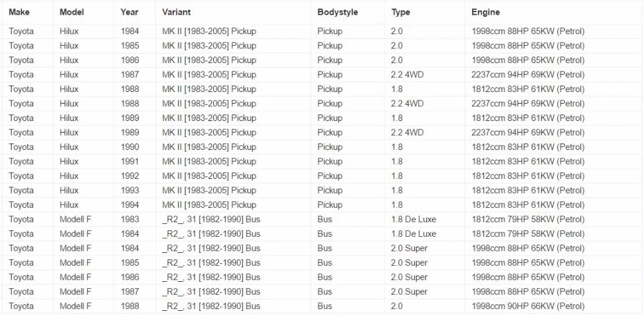Select the 1983 Modell F year cell

coord(130,219)
